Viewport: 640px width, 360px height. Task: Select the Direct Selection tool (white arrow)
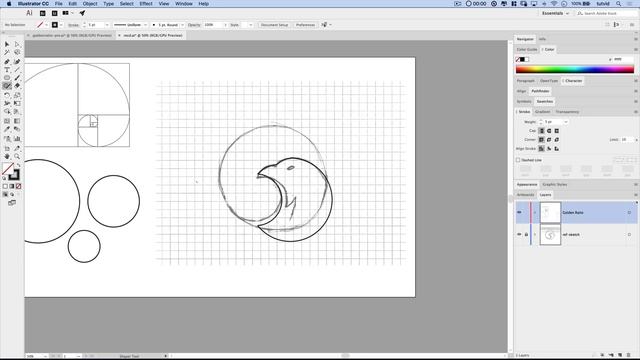pyautogui.click(x=17, y=44)
